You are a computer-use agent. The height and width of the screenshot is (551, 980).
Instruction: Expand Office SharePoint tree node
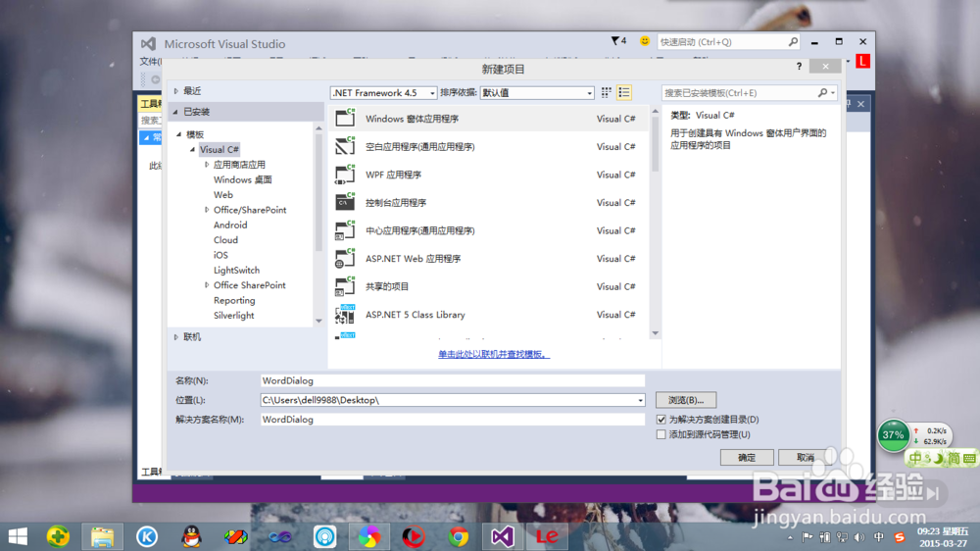[207, 285]
